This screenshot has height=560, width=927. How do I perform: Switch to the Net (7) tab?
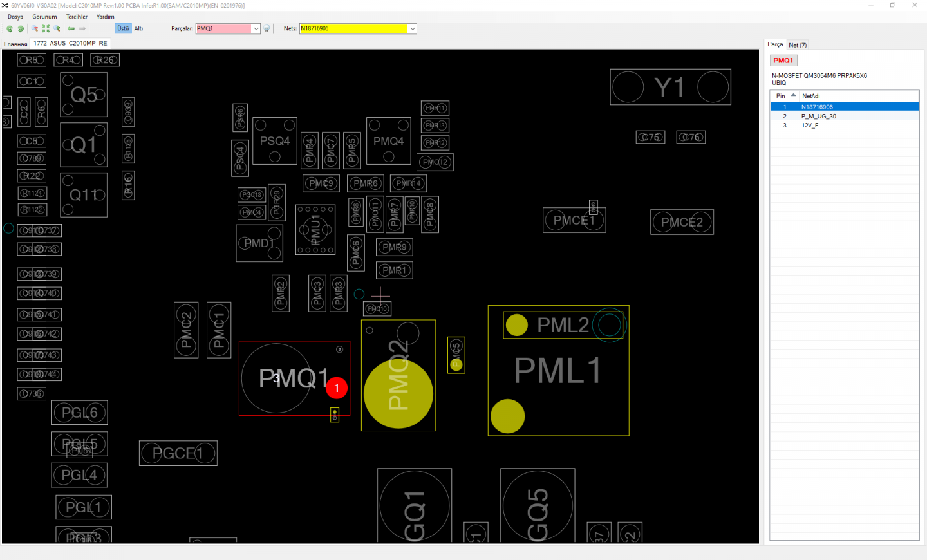[798, 45]
